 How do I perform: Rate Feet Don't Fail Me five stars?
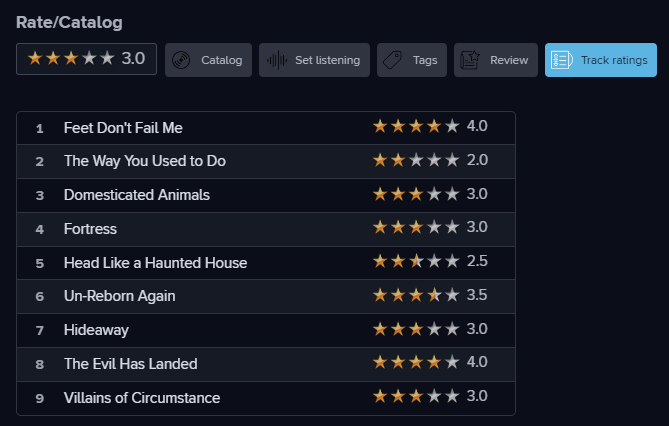click(452, 126)
